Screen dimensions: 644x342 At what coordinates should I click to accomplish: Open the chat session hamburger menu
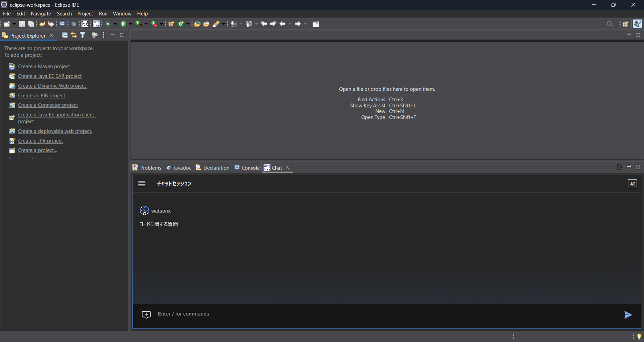pos(142,184)
